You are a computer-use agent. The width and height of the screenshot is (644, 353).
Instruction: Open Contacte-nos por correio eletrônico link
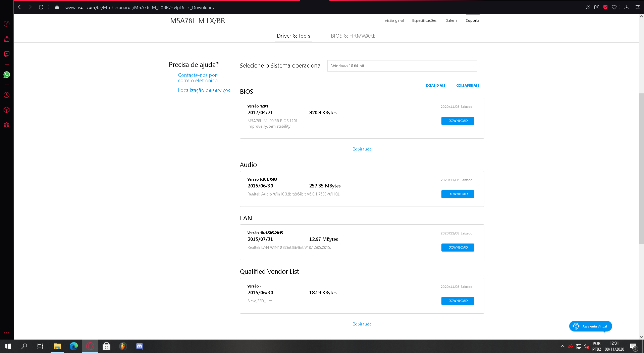tap(198, 78)
